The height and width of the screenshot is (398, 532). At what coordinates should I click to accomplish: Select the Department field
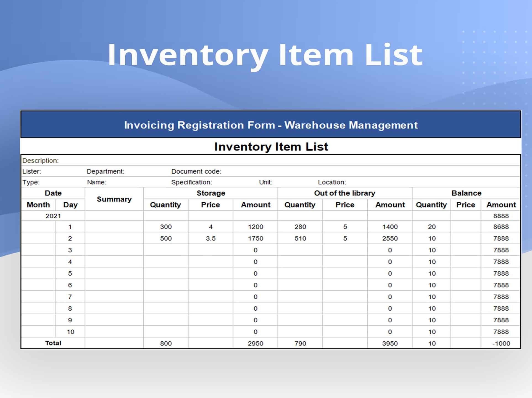tap(106, 171)
